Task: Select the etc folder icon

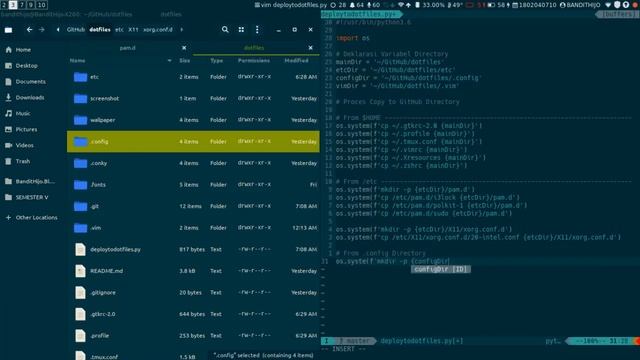Action: point(80,77)
